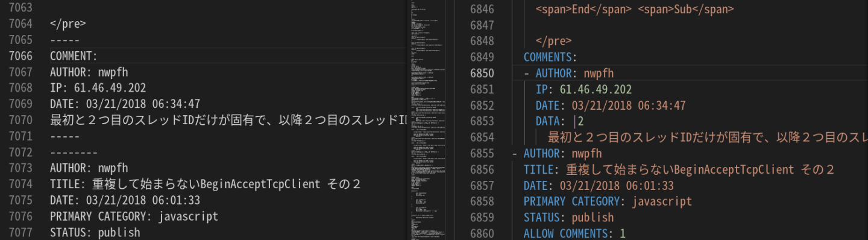Click 'DATE: 03/21/2018 06:01:33' on line 7075
Viewport: 868px width, 240px height.
click(125, 200)
